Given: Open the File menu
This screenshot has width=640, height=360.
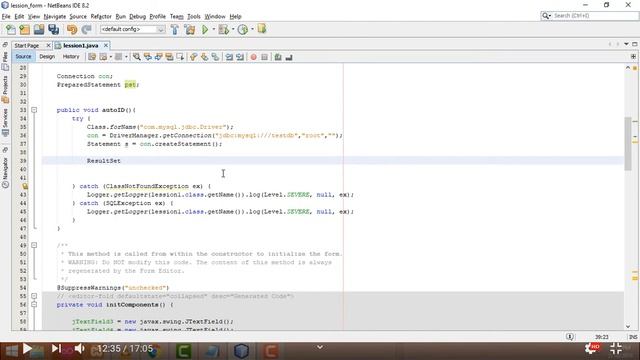Looking at the screenshot, I should point(6,16).
